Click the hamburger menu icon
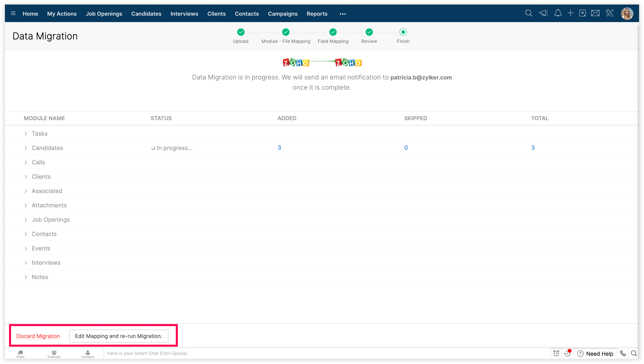The width and height of the screenshot is (644, 364). point(13,14)
